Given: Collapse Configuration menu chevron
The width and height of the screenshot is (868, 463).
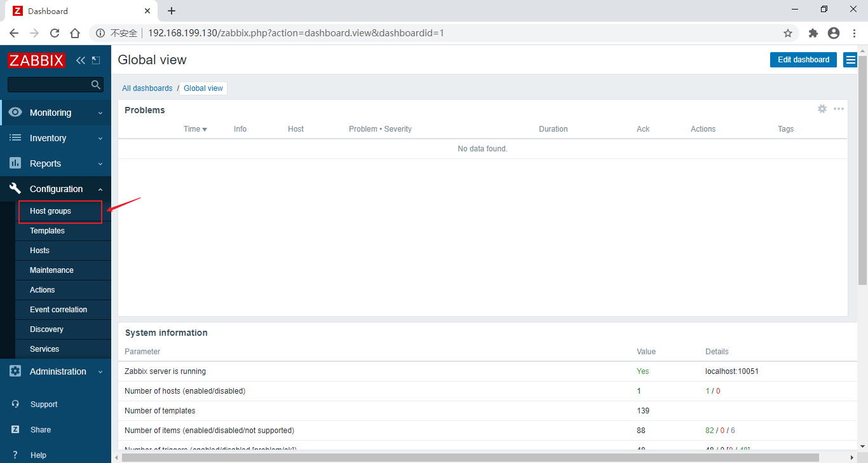Looking at the screenshot, I should [x=100, y=189].
